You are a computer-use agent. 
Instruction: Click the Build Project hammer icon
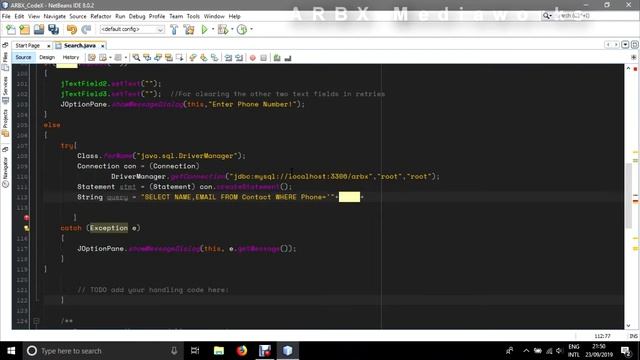click(174, 29)
